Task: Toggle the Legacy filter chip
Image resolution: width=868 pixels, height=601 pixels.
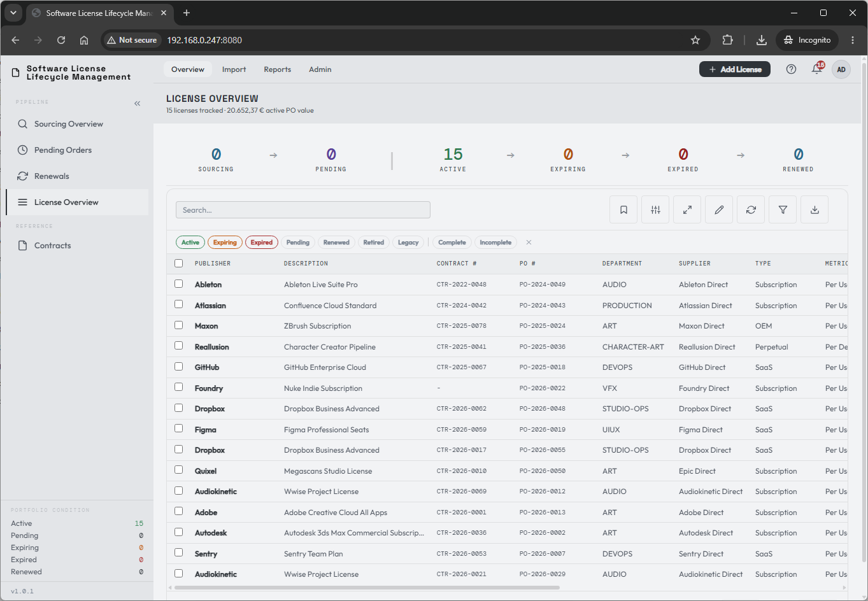Action: [x=408, y=243]
